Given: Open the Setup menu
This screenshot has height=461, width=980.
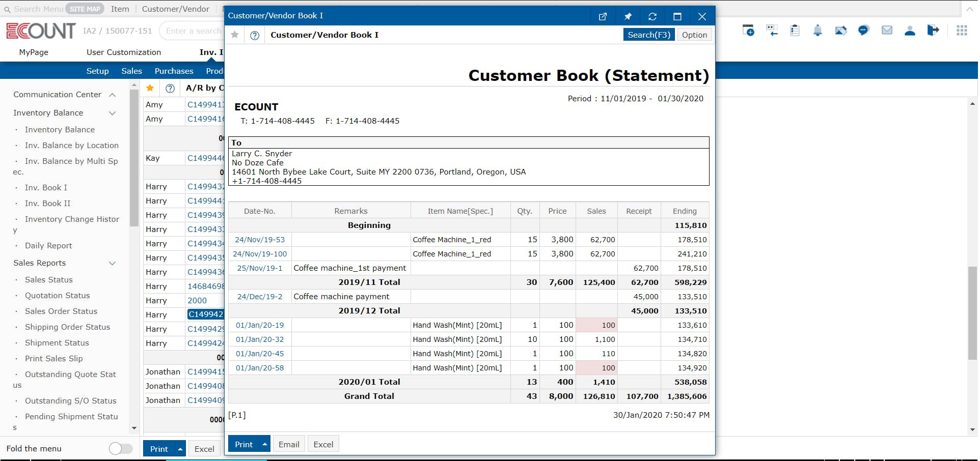Looking at the screenshot, I should pyautogui.click(x=97, y=71).
